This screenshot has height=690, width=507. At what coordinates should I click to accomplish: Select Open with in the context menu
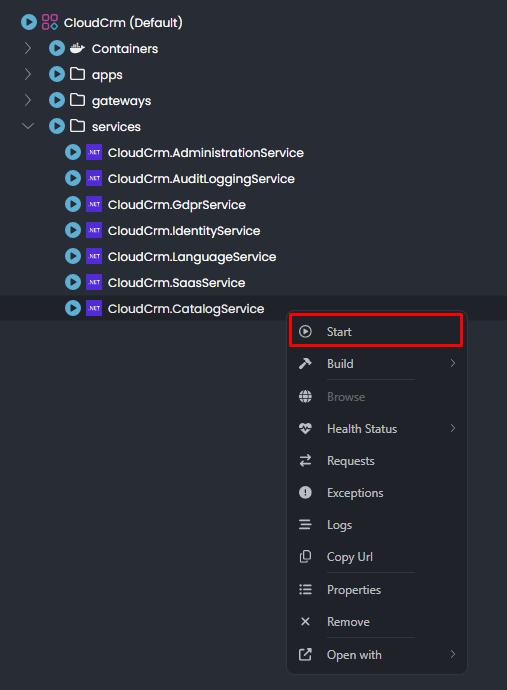377,655
